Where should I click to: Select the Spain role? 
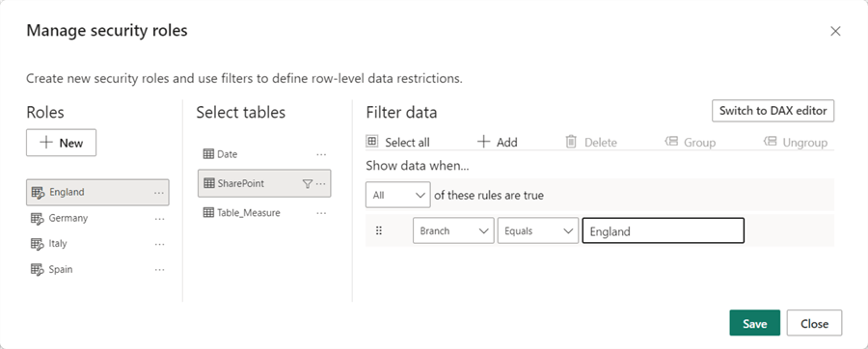97,270
